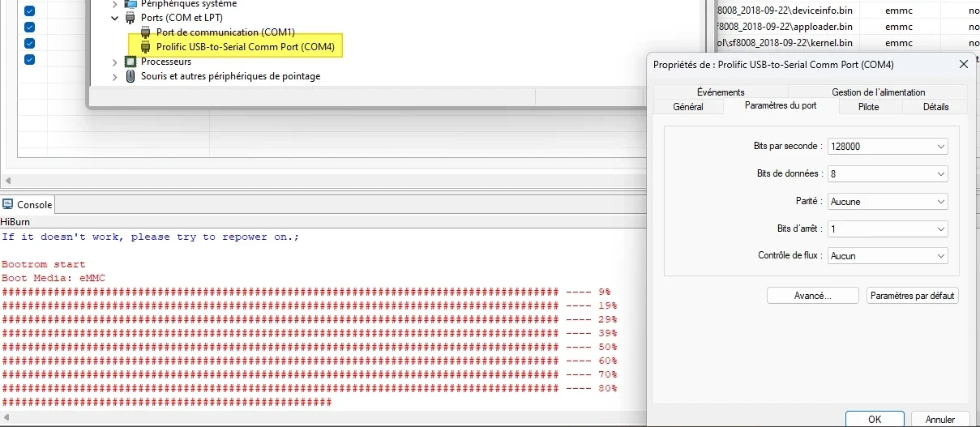Image resolution: width=980 pixels, height=427 pixels.
Task: Switch to the Gestion de l'alimentation tab
Action: [878, 92]
